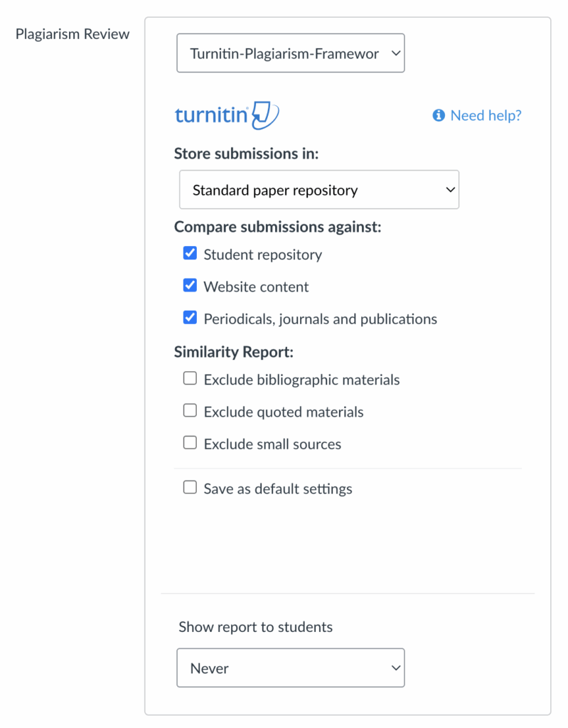Enable Exclude bibliographic materials
The width and height of the screenshot is (568, 728).
[x=190, y=378]
